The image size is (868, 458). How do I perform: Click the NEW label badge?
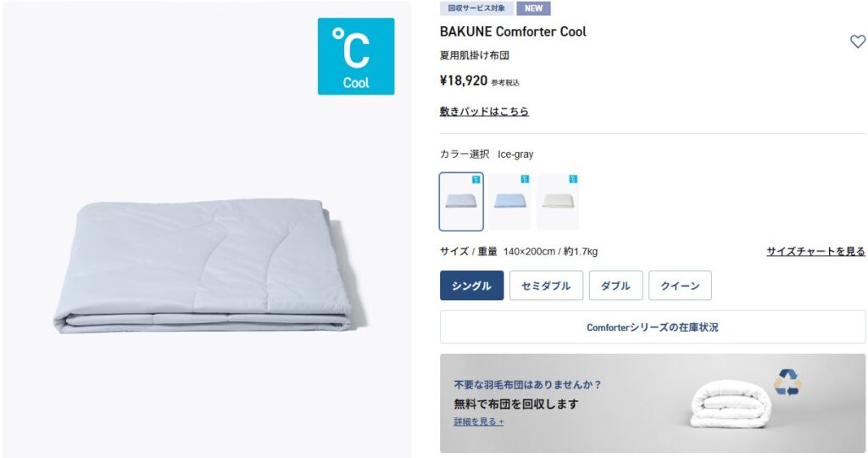[x=534, y=8]
